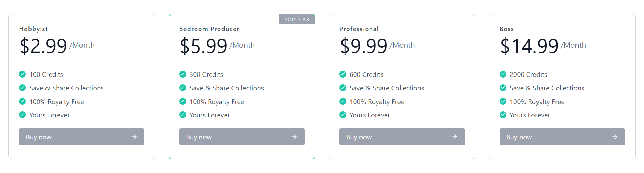Click the Bedroom Producer Buy now button

[x=241, y=137]
